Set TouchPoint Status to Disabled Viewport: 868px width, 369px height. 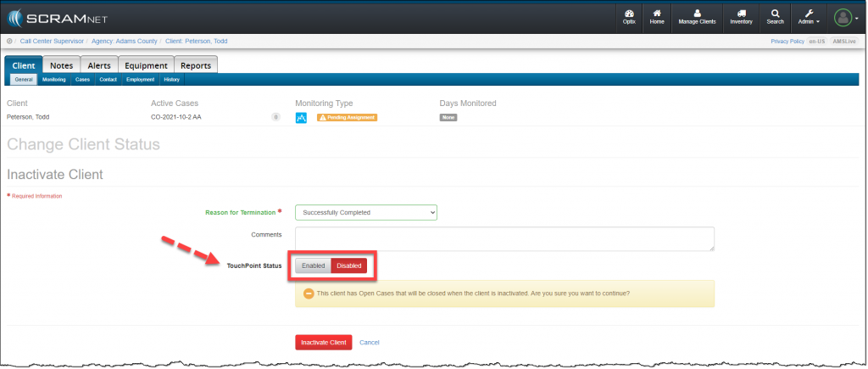point(348,266)
